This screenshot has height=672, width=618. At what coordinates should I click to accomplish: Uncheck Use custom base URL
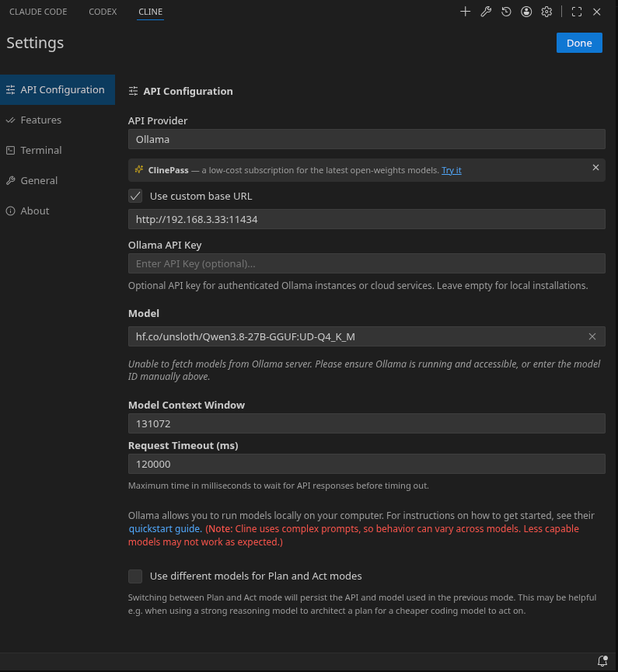coord(135,196)
